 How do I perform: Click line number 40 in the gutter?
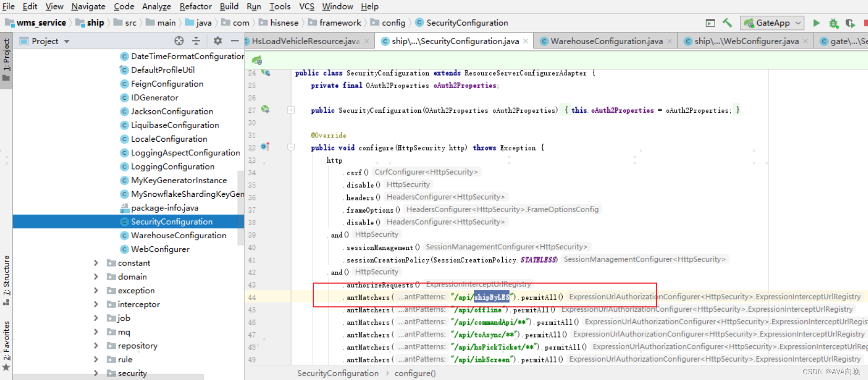[x=252, y=247]
